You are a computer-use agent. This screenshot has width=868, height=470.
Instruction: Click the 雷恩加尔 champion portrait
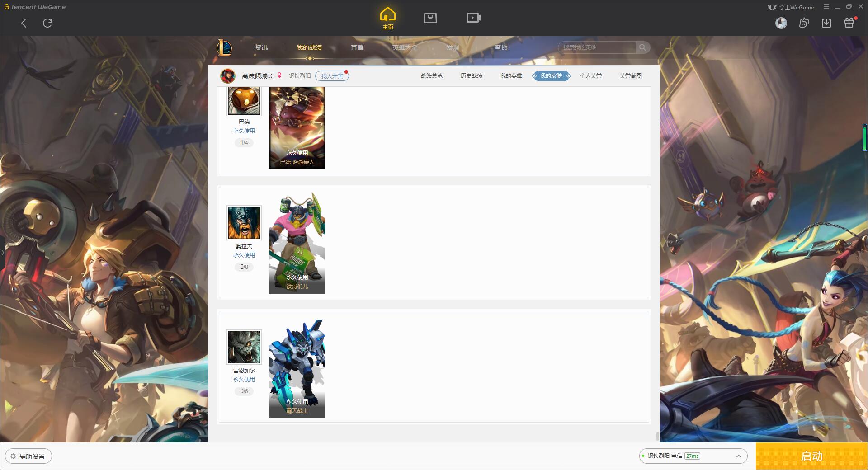(x=244, y=347)
